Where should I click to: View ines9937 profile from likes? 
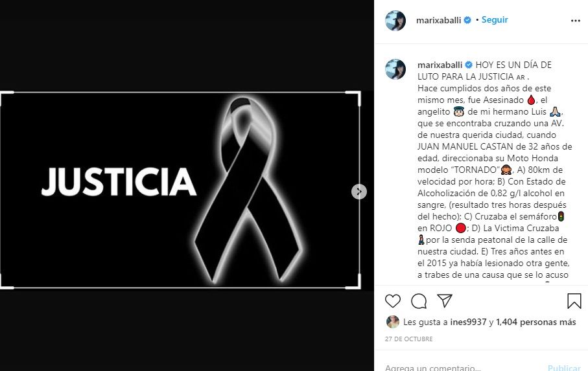(x=468, y=322)
